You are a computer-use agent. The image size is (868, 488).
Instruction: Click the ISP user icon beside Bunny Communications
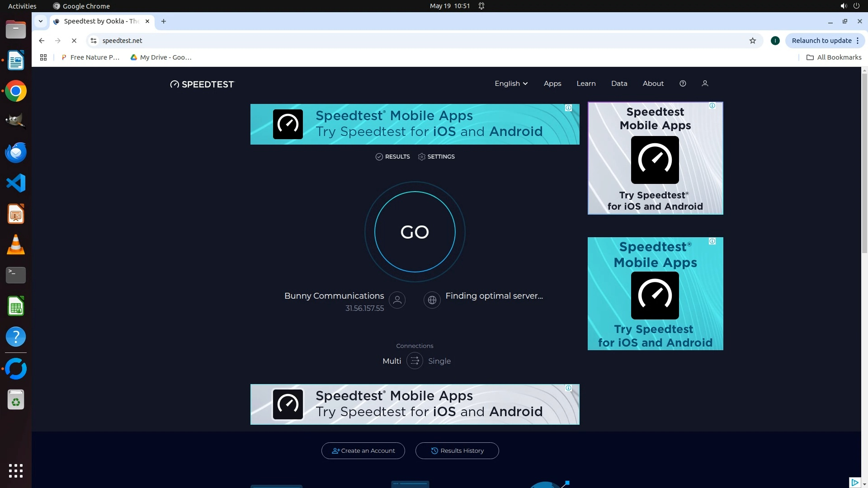coord(397,300)
